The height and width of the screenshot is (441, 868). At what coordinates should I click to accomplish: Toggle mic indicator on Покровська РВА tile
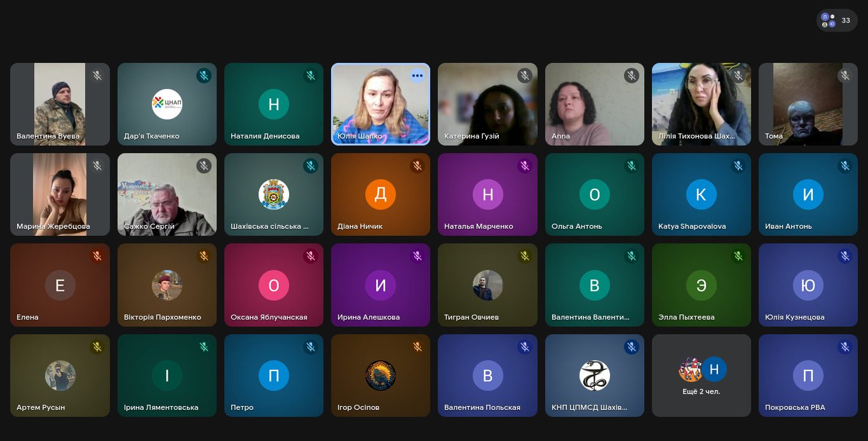pyautogui.click(x=844, y=347)
